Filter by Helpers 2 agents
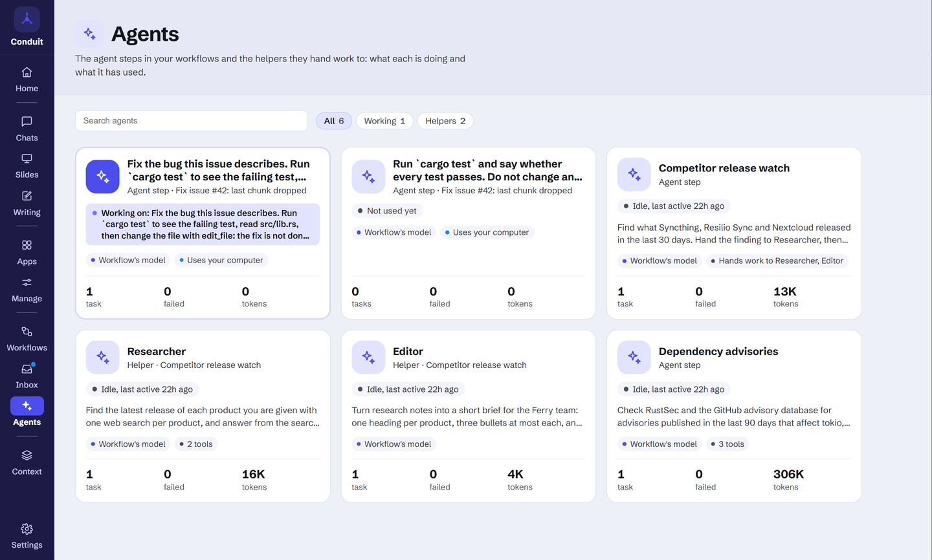This screenshot has height=560, width=932. tap(445, 121)
